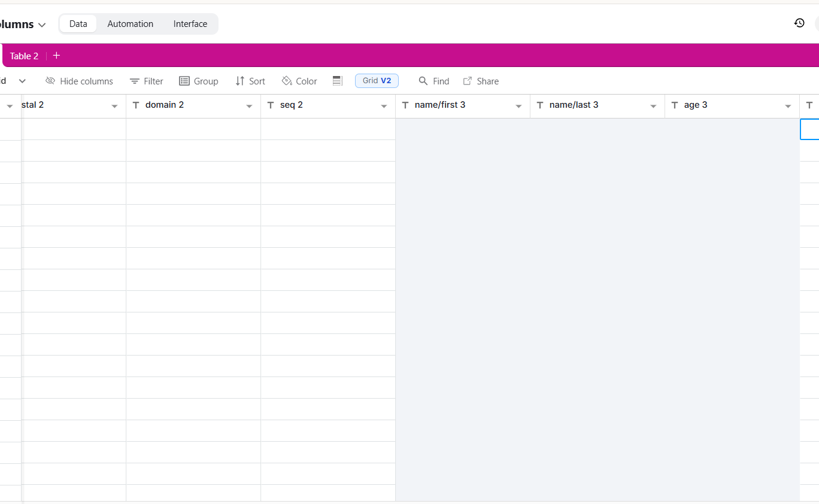Open the history clock icon
The image size is (819, 504).
[799, 23]
